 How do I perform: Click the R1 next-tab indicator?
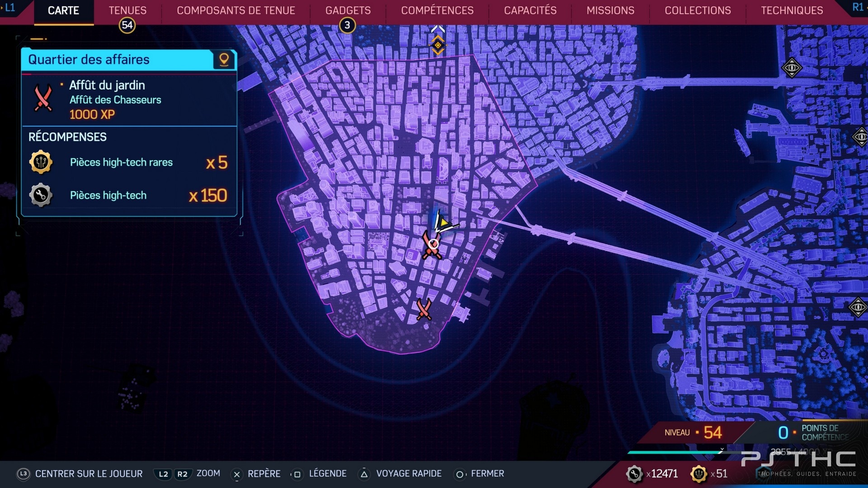click(x=858, y=7)
